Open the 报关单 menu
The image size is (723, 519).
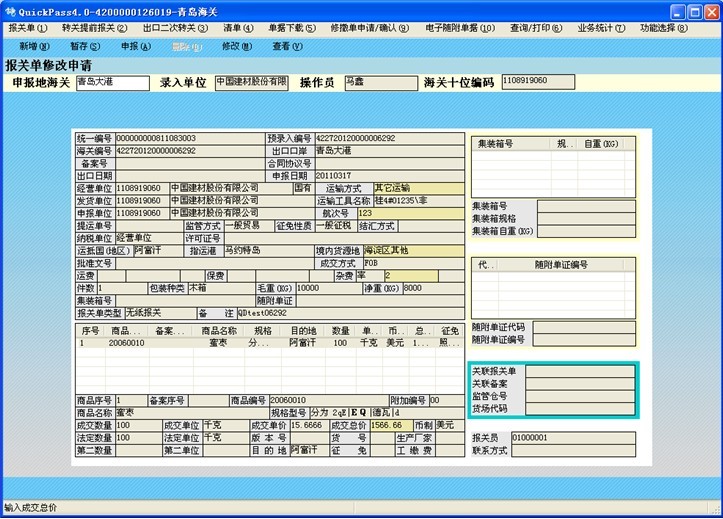[27, 28]
